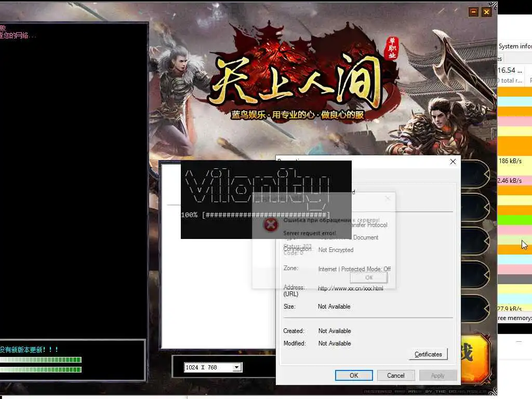Click the fifth dark launcher side button

[x=475, y=308]
